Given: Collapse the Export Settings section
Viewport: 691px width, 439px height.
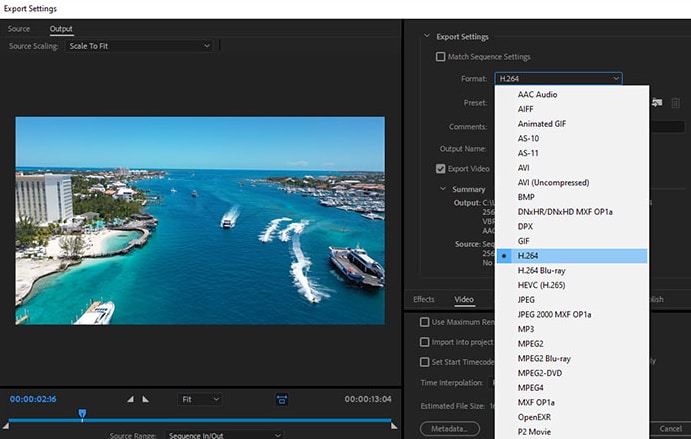Looking at the screenshot, I should point(427,36).
